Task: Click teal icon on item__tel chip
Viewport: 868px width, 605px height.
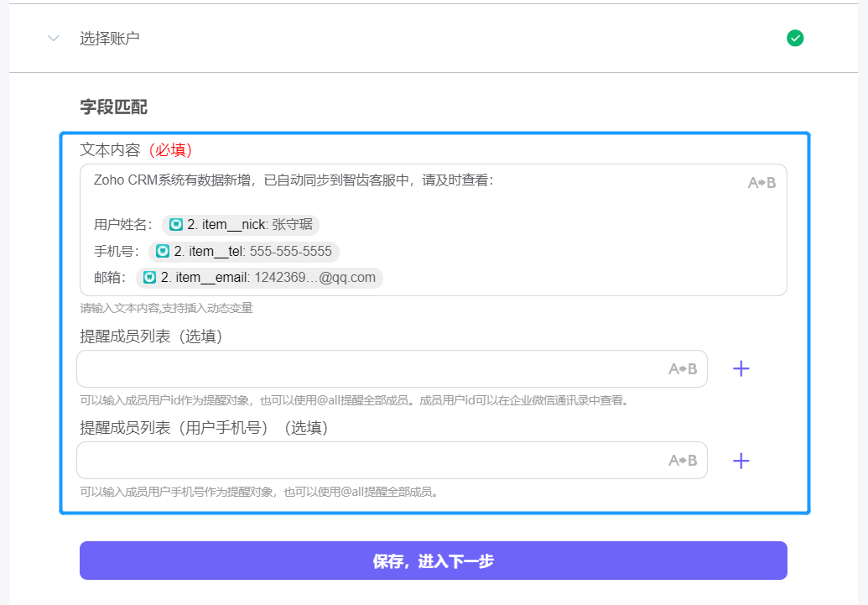Action: pyautogui.click(x=163, y=251)
